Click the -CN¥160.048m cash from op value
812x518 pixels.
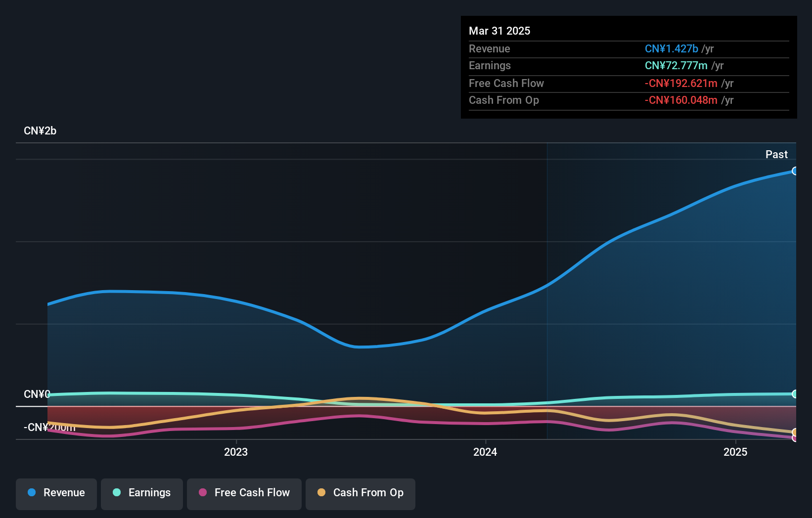point(681,100)
